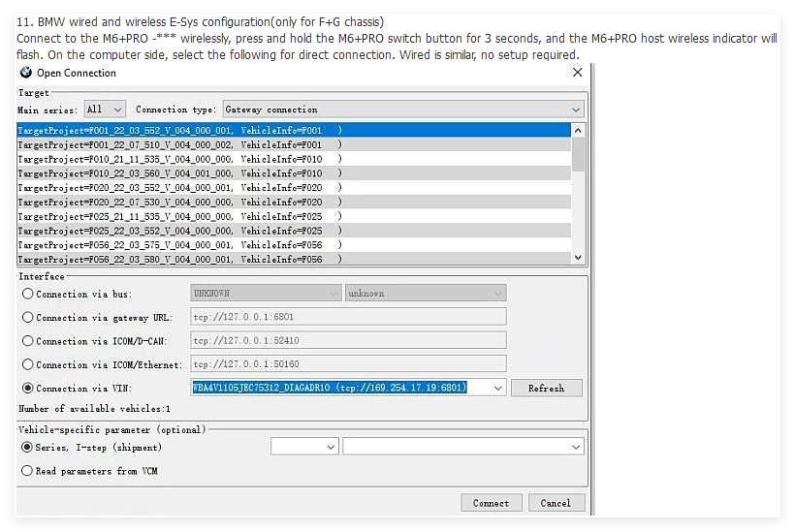Select Read parameters from VCM option
795x532 pixels.
click(x=27, y=471)
